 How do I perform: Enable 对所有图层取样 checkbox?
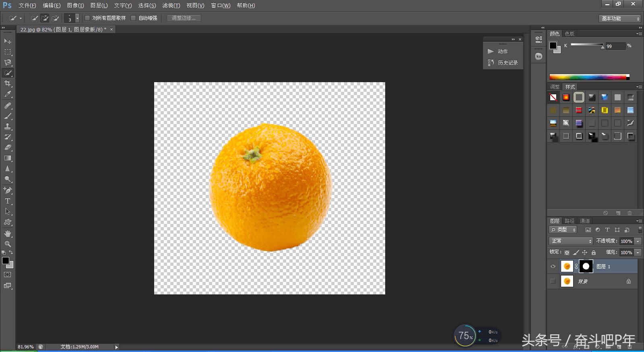(87, 18)
